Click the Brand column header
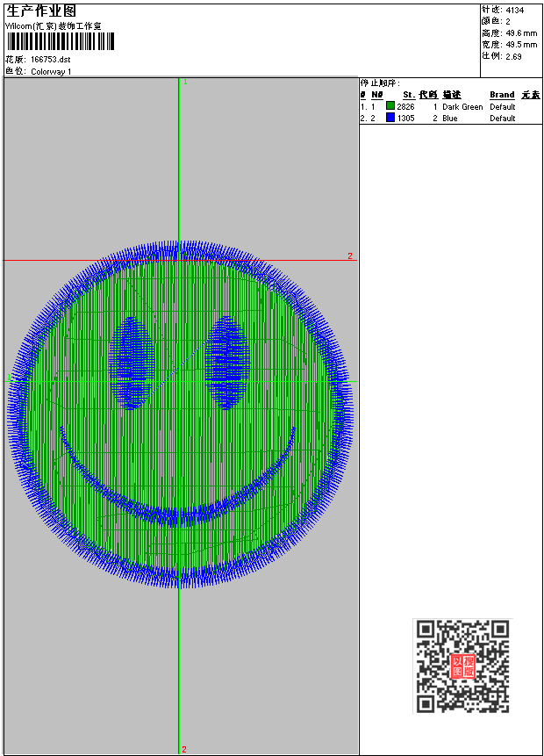Viewport: 544px width, 756px height. click(502, 95)
